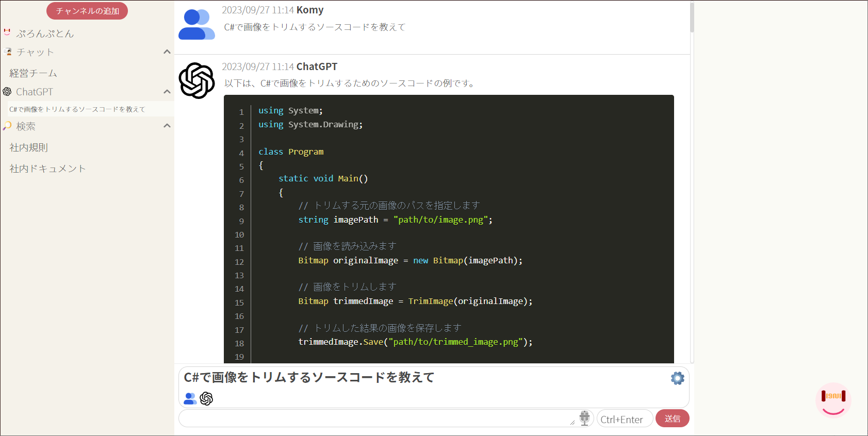Click the settings gear icon beside the title
The height and width of the screenshot is (436, 868).
677,378
